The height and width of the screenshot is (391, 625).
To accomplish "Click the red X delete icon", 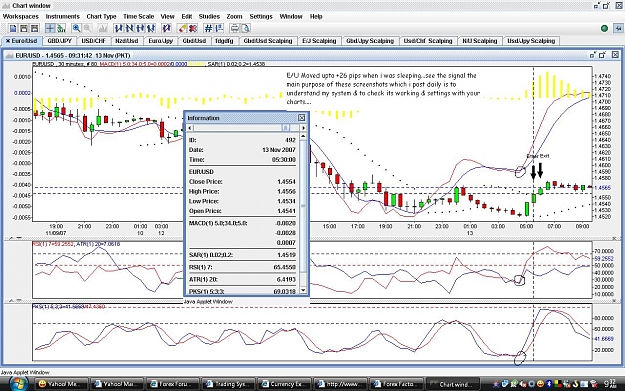I will pos(193,28).
